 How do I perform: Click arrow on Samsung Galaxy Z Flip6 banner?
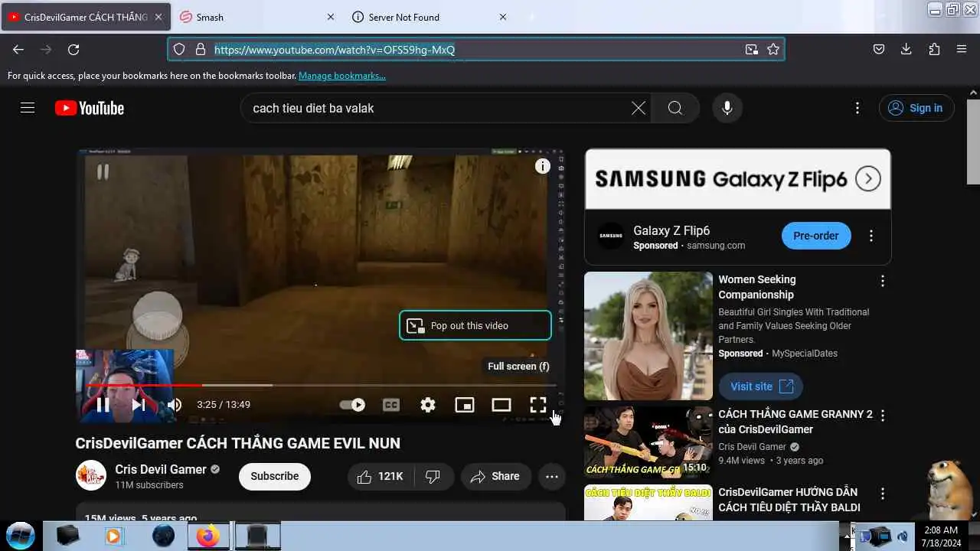coord(868,179)
